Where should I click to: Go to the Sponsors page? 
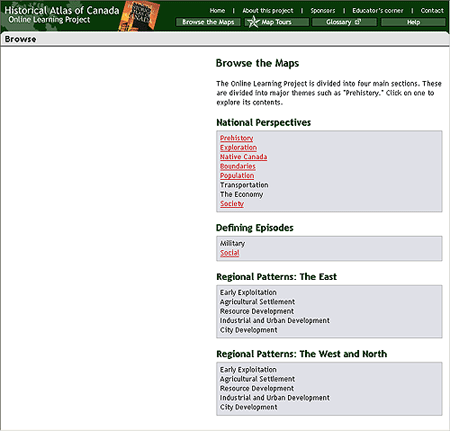click(323, 11)
